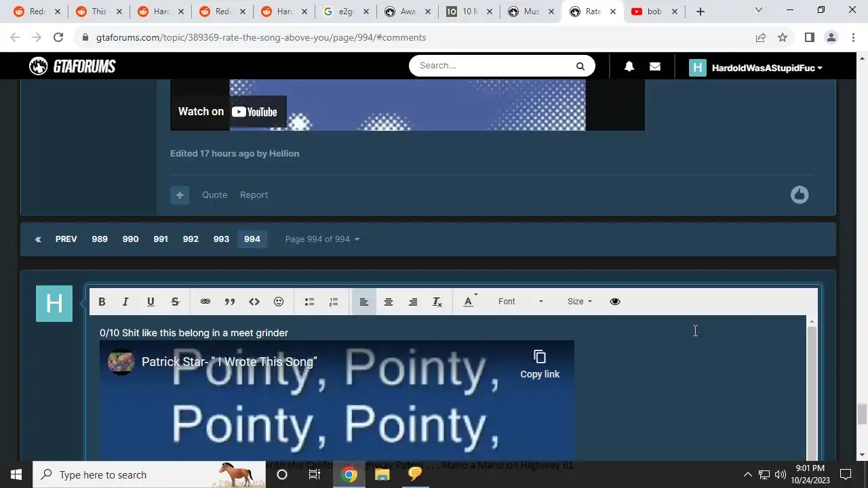
Task: Click the Patrick Star video title
Action: pyautogui.click(x=229, y=362)
